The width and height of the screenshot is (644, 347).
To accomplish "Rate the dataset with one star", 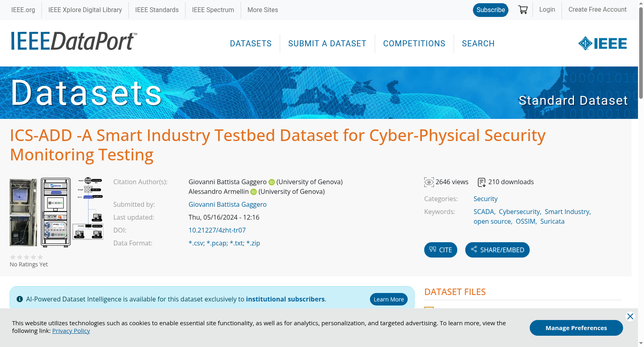I will tap(13, 257).
